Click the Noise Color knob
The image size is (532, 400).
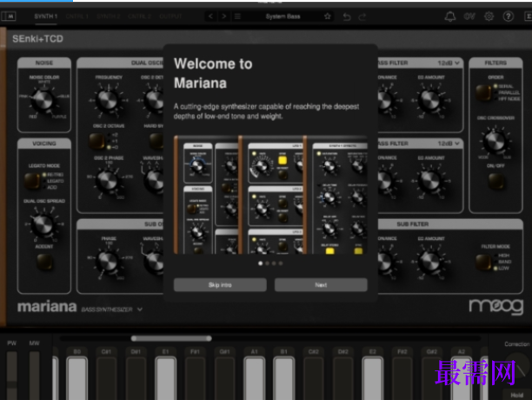tap(43, 99)
